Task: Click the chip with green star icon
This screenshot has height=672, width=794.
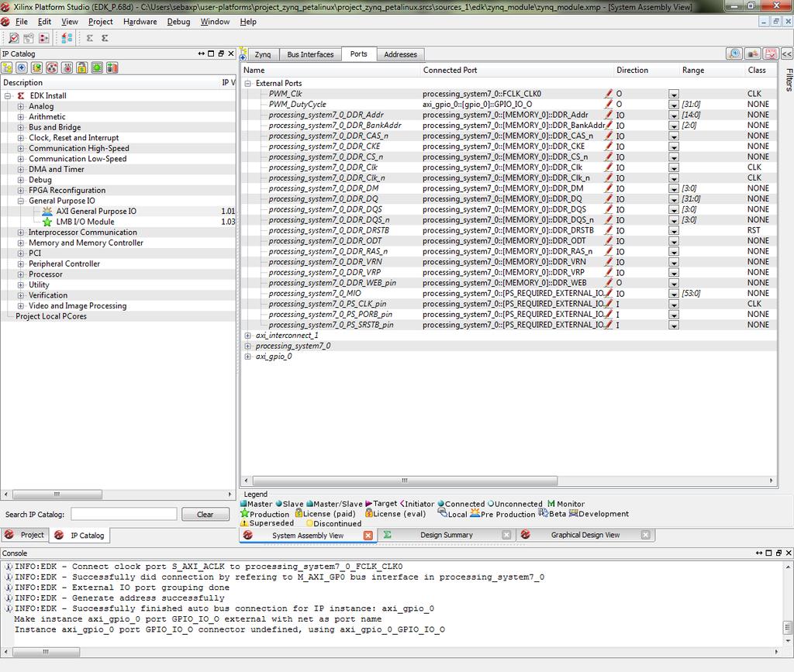Action: click(37, 67)
